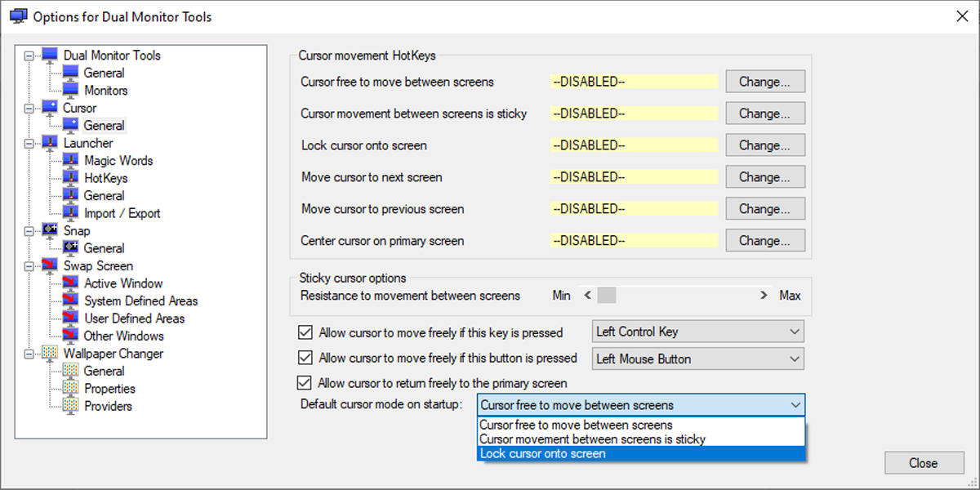Change hotkey for 'Move cursor to next screen'
The width and height of the screenshot is (980, 490).
coord(764,177)
